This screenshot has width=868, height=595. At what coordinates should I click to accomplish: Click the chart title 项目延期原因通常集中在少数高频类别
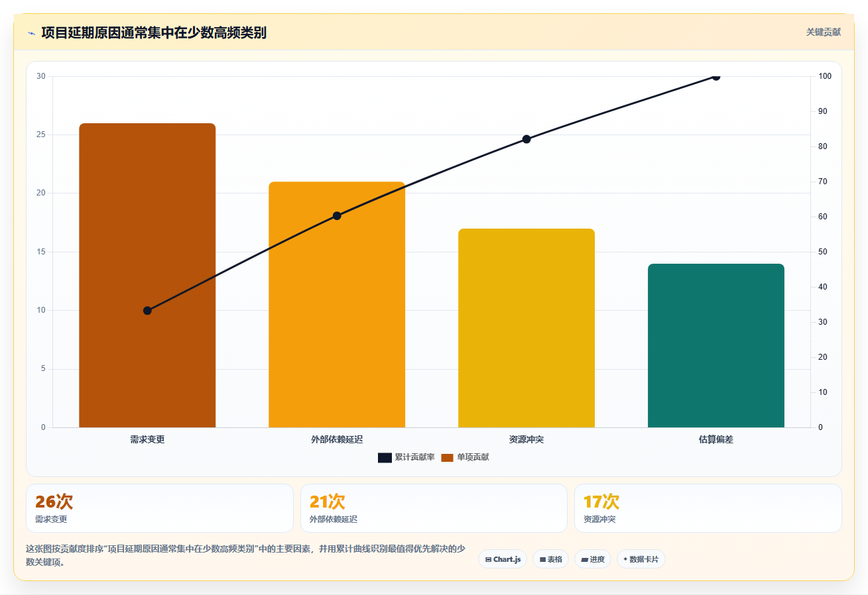pyautogui.click(x=154, y=32)
